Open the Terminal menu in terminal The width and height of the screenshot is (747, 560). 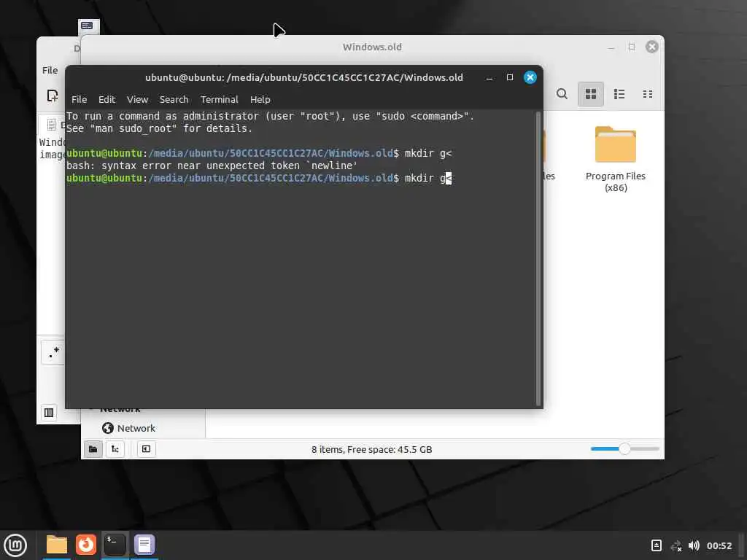tap(219, 99)
